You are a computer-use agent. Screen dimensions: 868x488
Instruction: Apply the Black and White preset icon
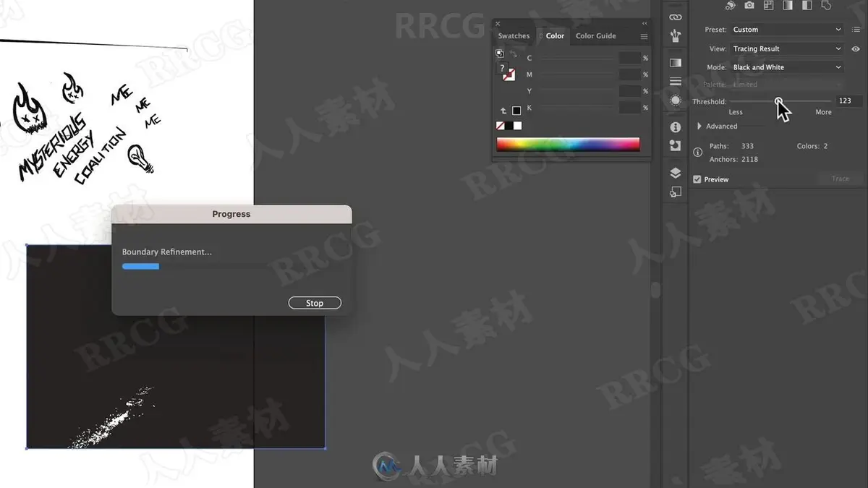807,6
